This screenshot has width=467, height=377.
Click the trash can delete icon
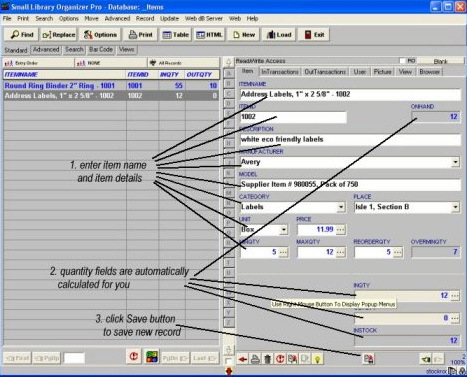tap(267, 359)
